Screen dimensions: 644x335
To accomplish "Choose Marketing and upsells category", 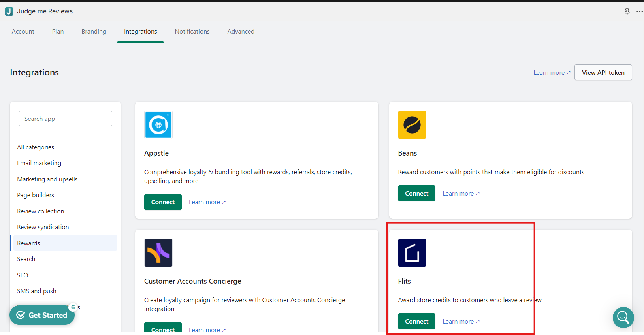I will coord(47,179).
